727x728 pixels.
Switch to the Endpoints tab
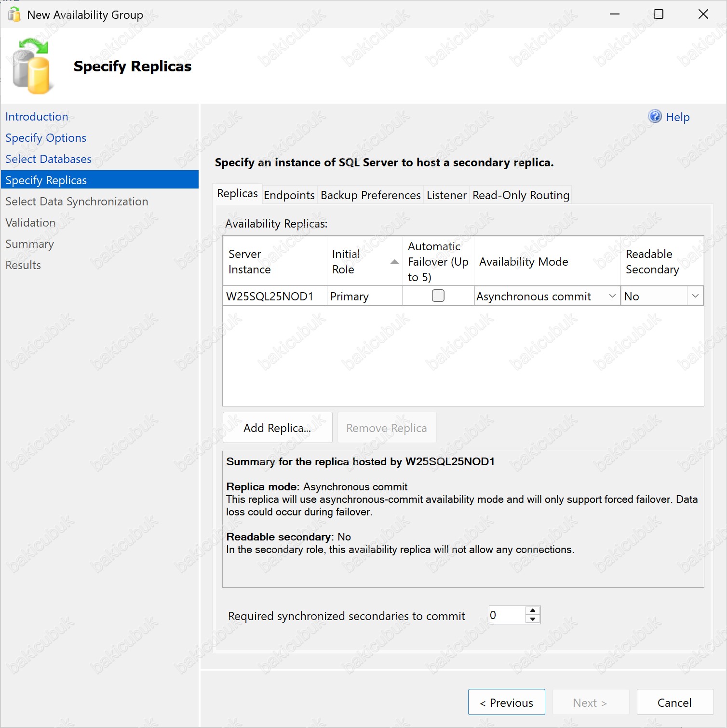point(289,195)
